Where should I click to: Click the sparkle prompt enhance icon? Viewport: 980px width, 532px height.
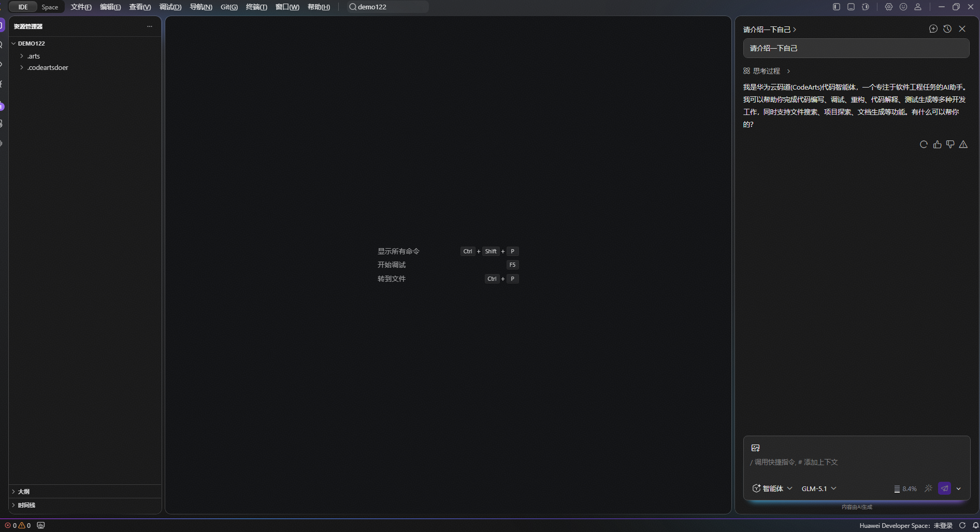click(929, 488)
